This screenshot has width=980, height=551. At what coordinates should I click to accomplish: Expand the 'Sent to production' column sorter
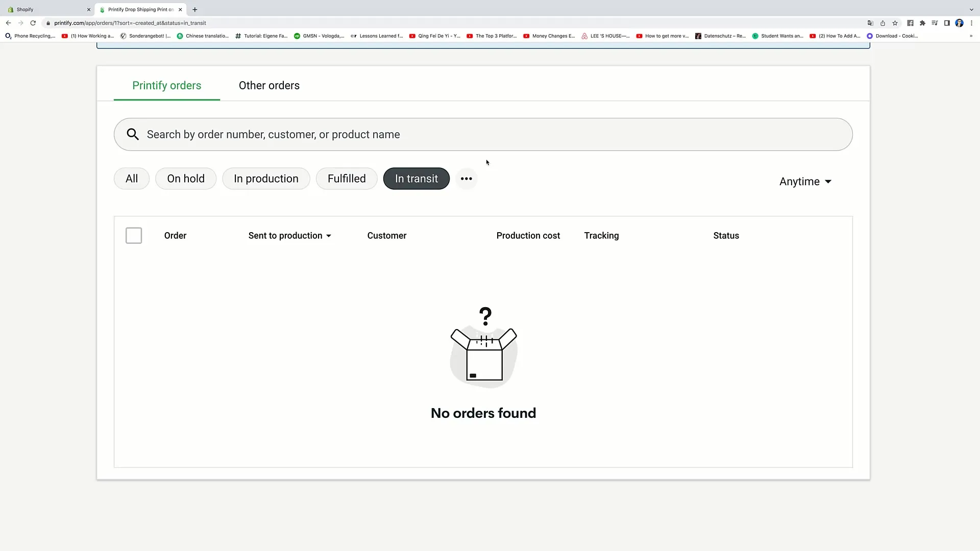point(329,236)
